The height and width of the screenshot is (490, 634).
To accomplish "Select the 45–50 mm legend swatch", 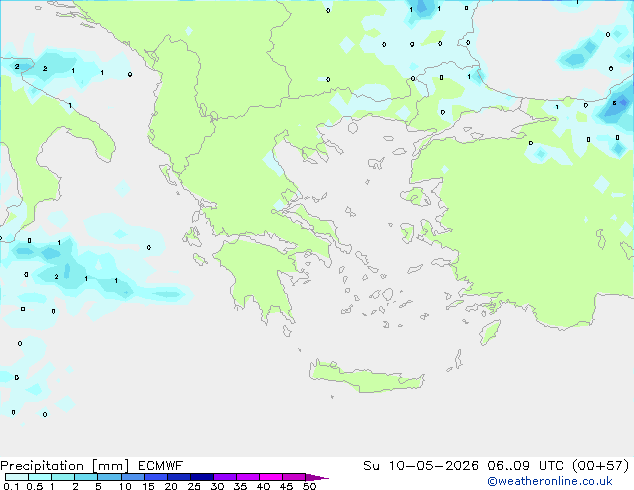I will click(294, 477).
